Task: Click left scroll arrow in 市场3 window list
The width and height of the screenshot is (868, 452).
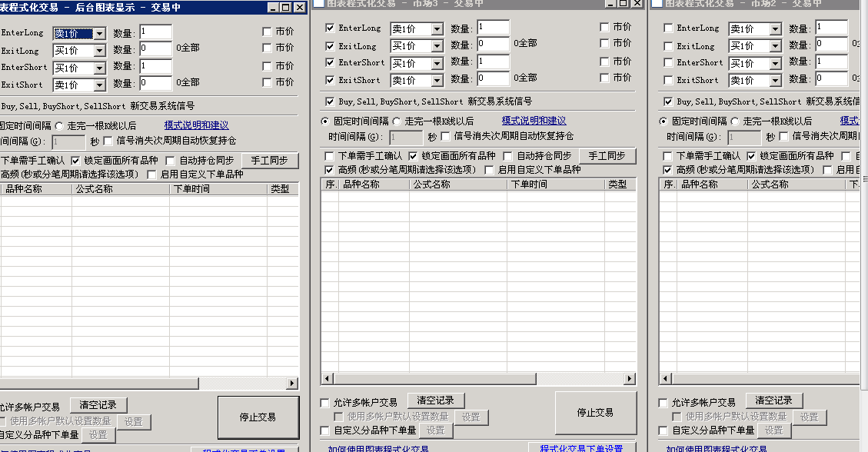Action: tap(327, 378)
